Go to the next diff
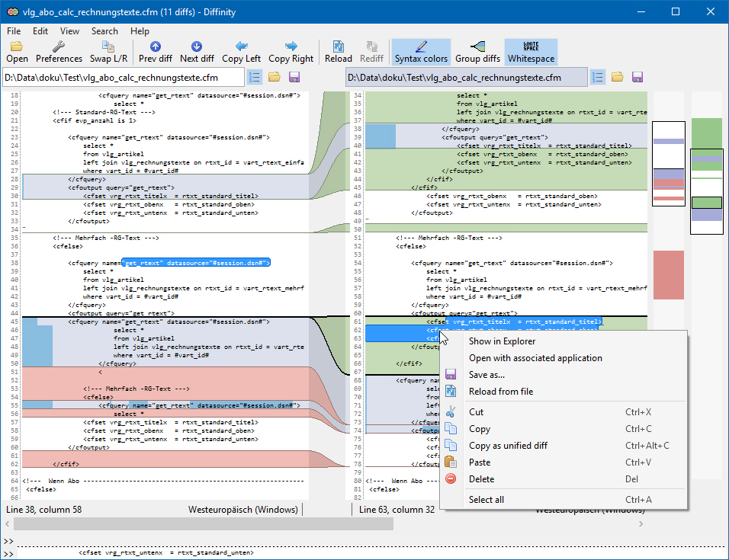This screenshot has height=560, width=729. (197, 52)
